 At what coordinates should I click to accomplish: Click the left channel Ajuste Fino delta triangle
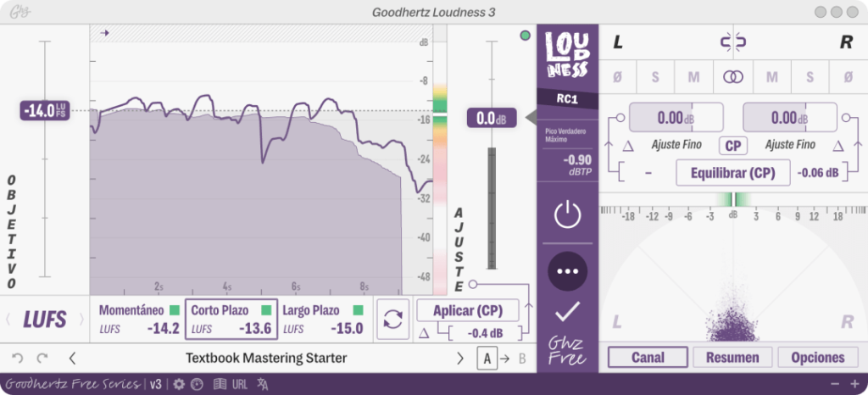click(x=628, y=146)
